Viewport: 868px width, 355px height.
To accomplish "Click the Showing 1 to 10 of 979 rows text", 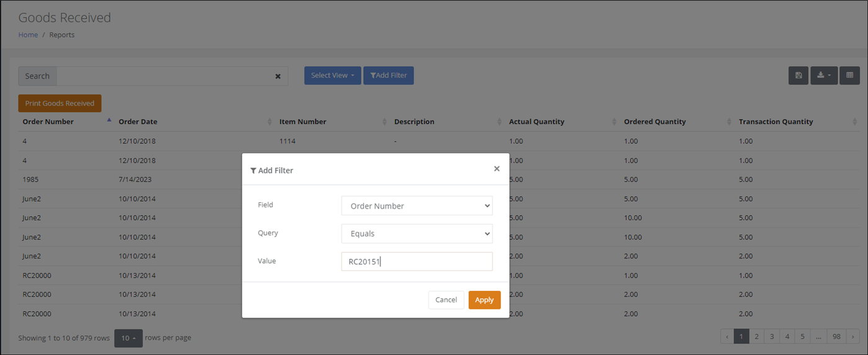I will [64, 338].
